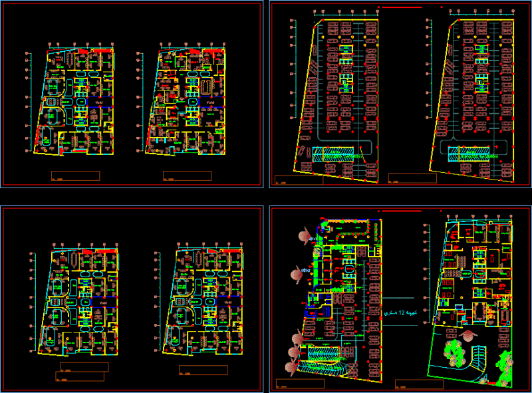
Task: Click title block at bottom-left of site plan sheet
Action: (301, 384)
